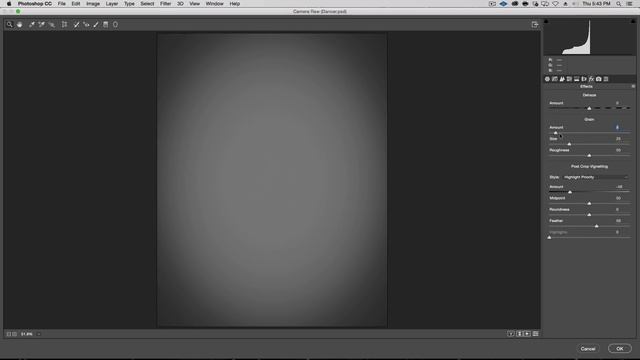The image size is (640, 360).
Task: Click the vignette Amount slider handle
Action: (570, 192)
